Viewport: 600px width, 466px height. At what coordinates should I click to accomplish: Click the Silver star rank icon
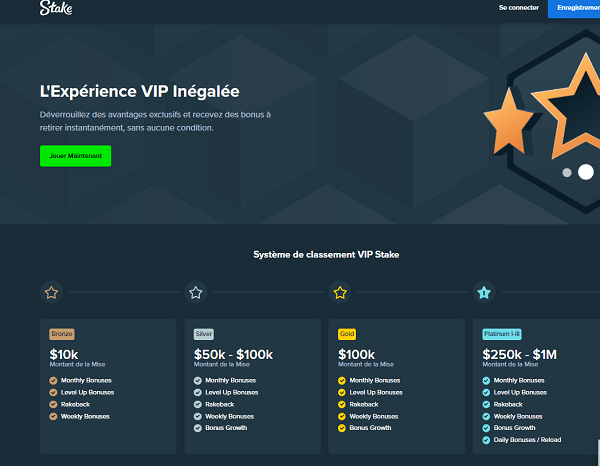pos(196,292)
